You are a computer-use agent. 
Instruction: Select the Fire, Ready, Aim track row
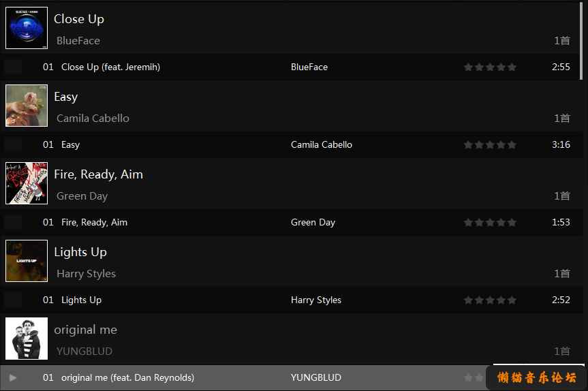pyautogui.click(x=291, y=222)
